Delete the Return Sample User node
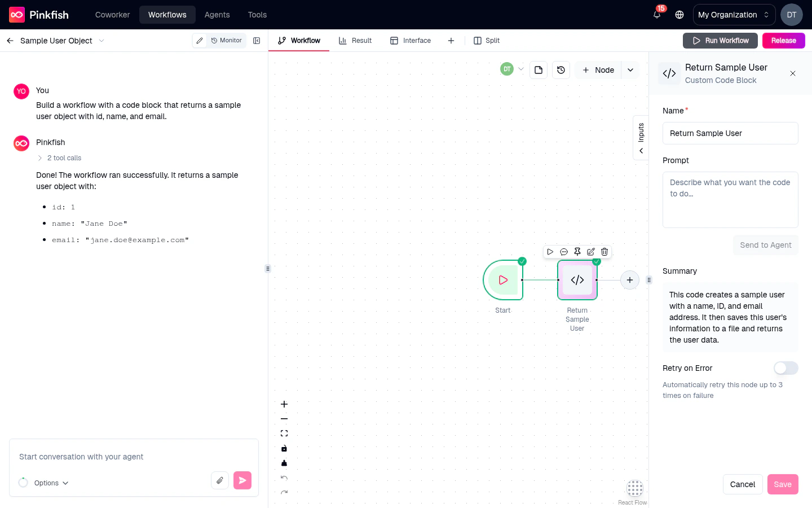 604,252
